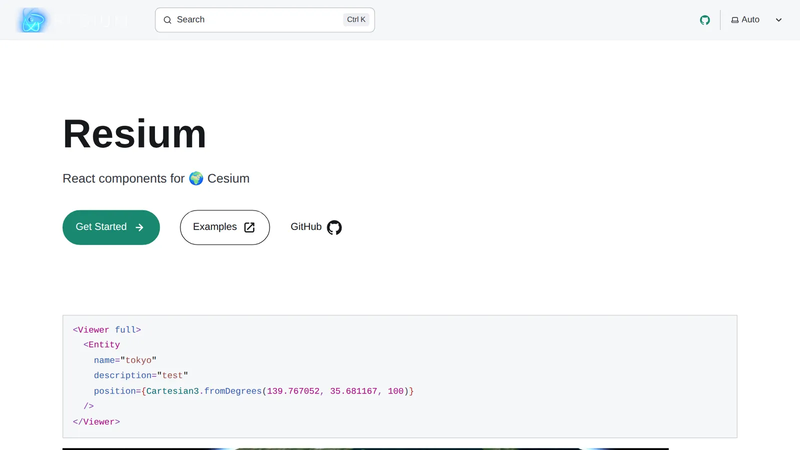This screenshot has height=450, width=800.
Task: Click the GitHub octocat icon in hero
Action: coord(334,228)
